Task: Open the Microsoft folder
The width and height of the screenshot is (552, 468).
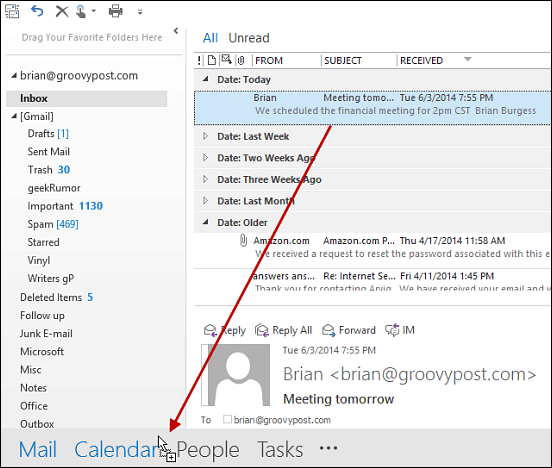Action: pos(42,351)
